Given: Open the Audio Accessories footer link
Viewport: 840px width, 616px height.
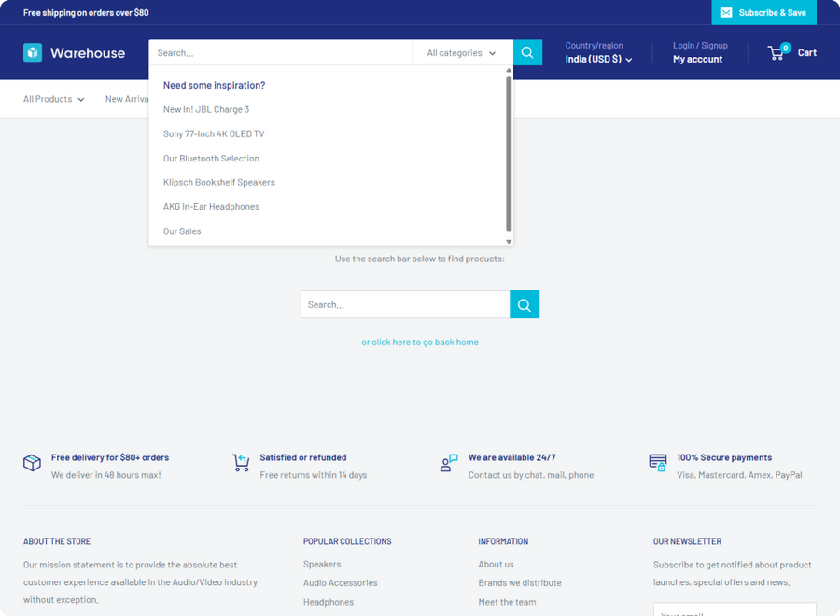Looking at the screenshot, I should 340,582.
